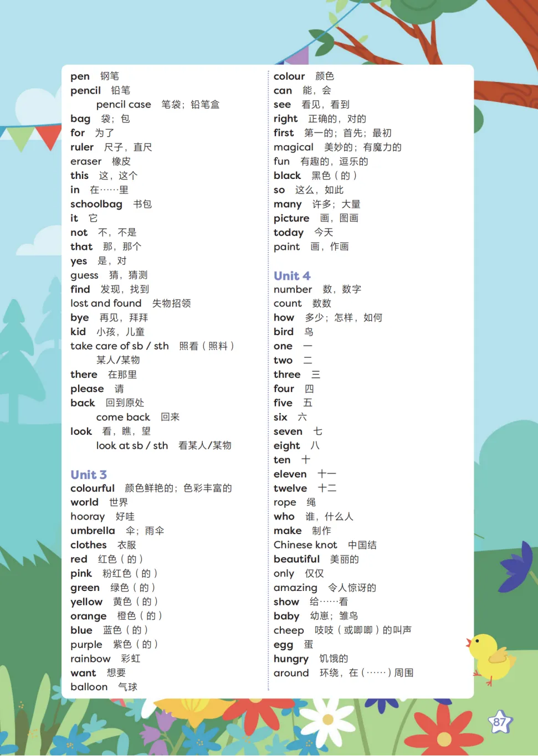Click the page number 87 star badge
Screen dimensions: 538x756
(x=500, y=722)
